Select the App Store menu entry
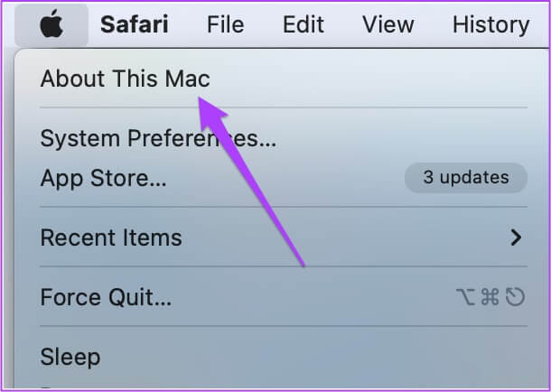This screenshot has height=392, width=551. [x=103, y=178]
